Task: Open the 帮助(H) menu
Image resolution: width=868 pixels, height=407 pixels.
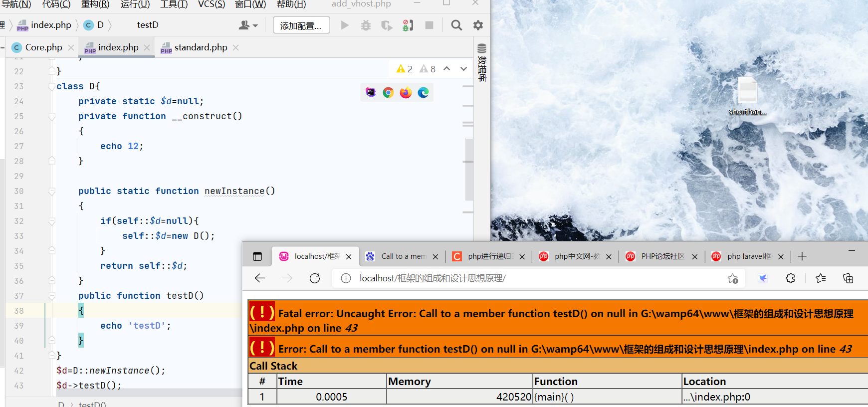Action: 291,4
